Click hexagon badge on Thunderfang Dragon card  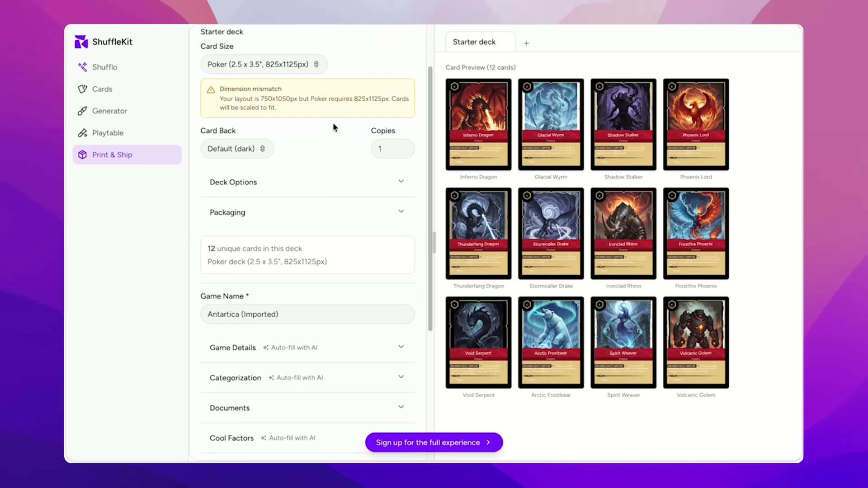[454, 196]
